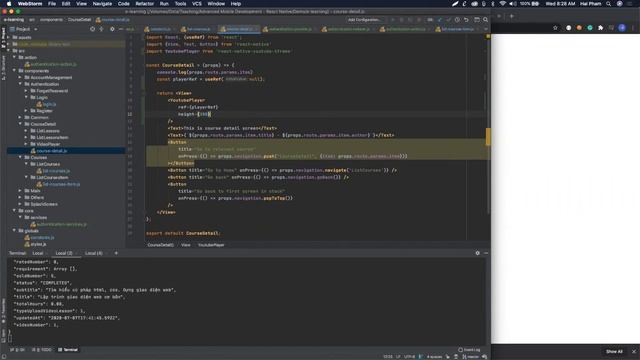Click the Terminal tool window button
Screen dimensions: 640x360
coord(68,350)
